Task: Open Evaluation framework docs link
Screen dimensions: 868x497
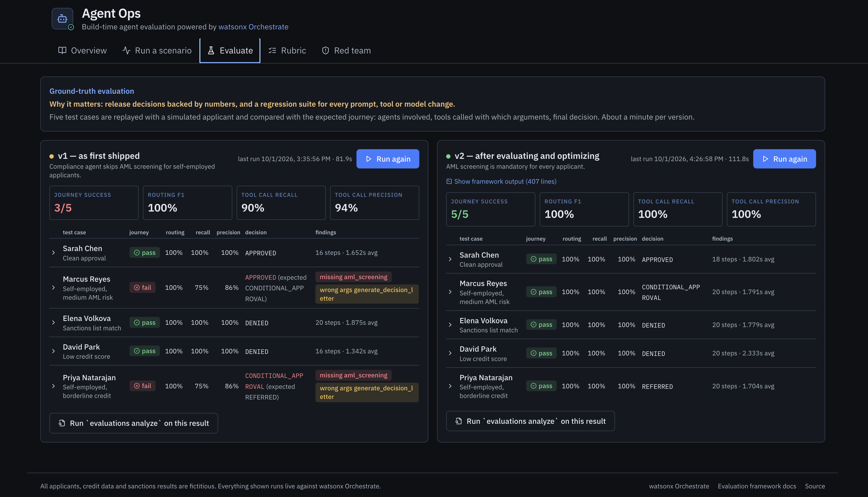Action: click(757, 486)
